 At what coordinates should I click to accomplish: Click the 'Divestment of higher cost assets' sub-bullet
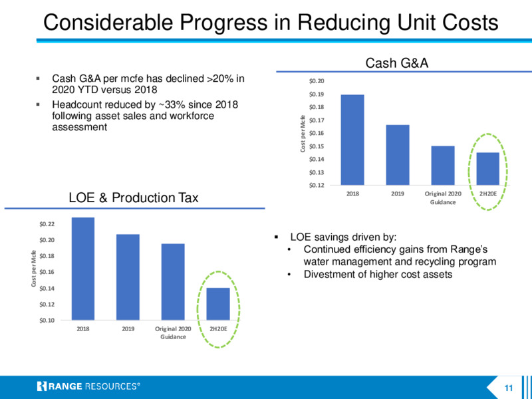point(378,274)
